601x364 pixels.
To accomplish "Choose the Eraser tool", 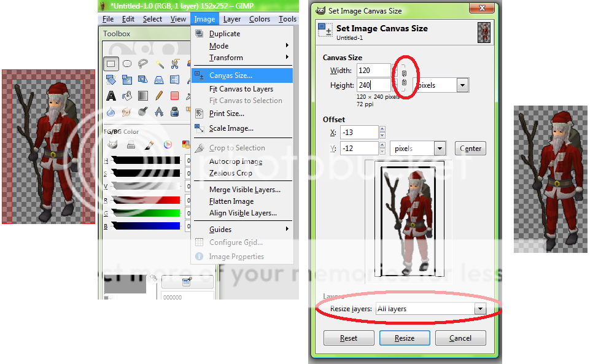I will point(175,95).
